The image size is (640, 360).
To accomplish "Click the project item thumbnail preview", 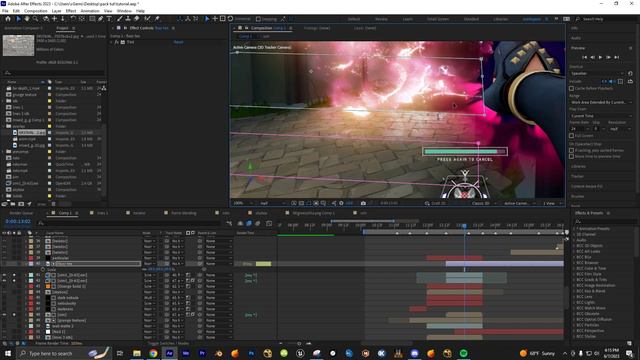I will [18, 45].
